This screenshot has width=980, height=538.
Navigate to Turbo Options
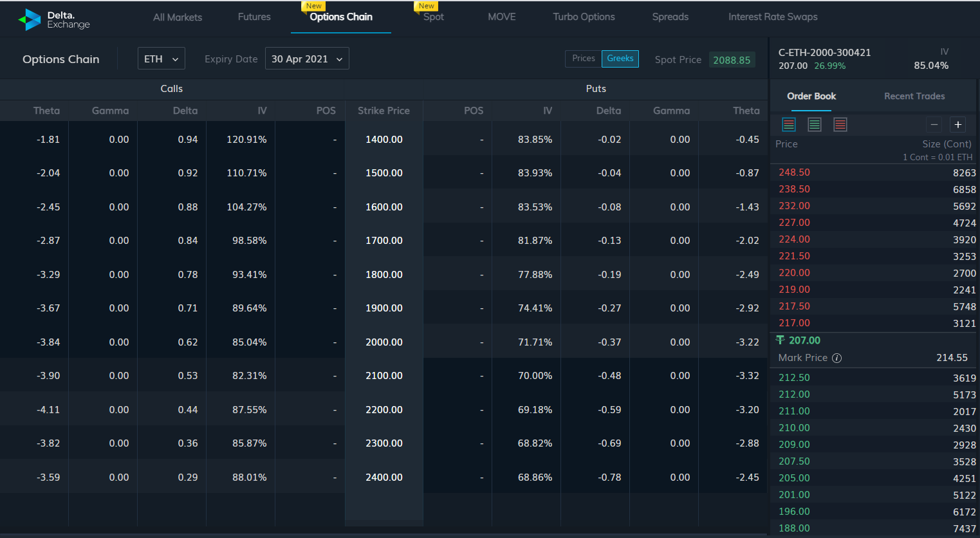click(x=584, y=17)
